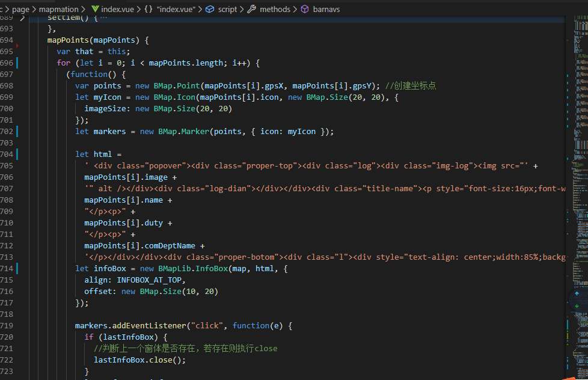Click "BMap.Marker" on line 702
Image resolution: width=588 pixels, height=380 pixels.
pyautogui.click(x=183, y=132)
